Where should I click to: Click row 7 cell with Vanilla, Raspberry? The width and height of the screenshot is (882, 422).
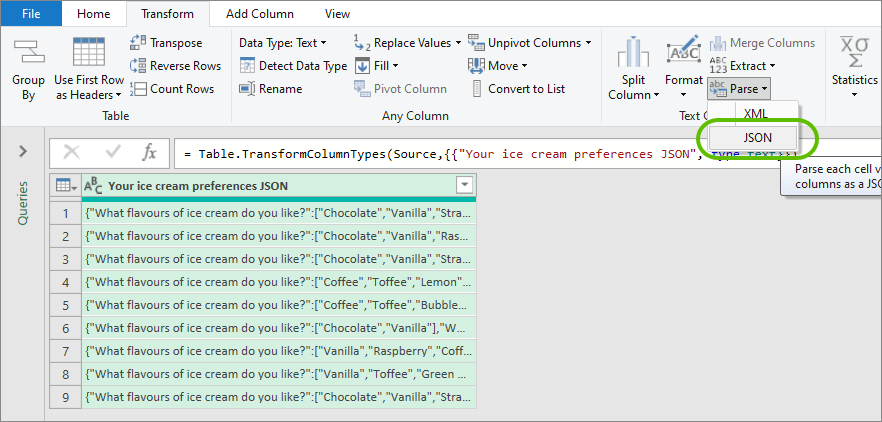click(279, 351)
